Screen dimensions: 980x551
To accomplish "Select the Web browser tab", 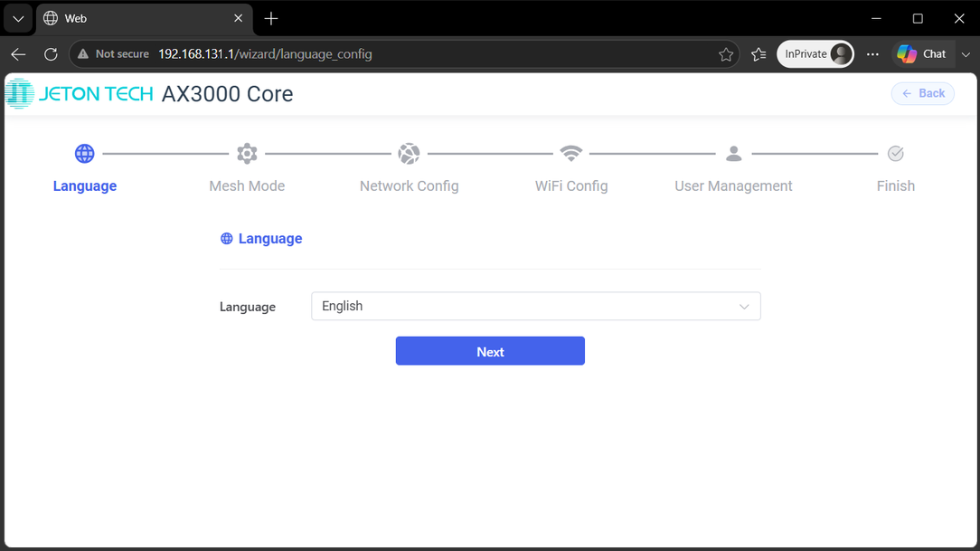I will point(144,19).
